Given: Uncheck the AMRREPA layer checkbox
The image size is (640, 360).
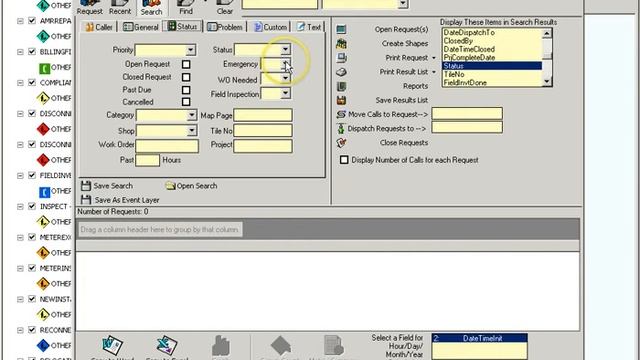Looking at the screenshot, I should coord(32,20).
